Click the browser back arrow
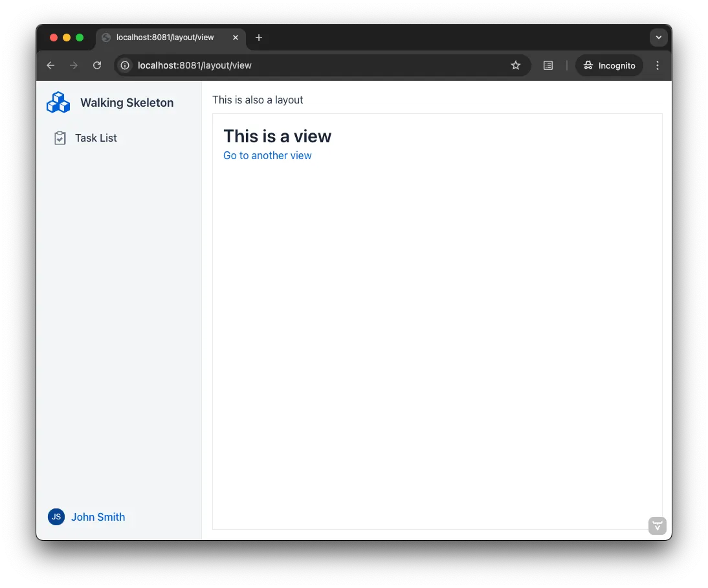This screenshot has width=708, height=588. click(x=50, y=65)
